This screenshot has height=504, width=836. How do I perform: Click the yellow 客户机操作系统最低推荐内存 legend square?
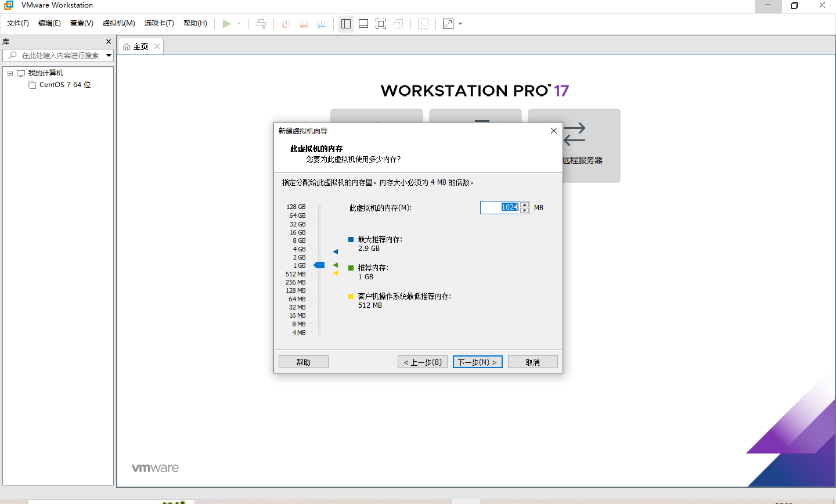pos(351,296)
